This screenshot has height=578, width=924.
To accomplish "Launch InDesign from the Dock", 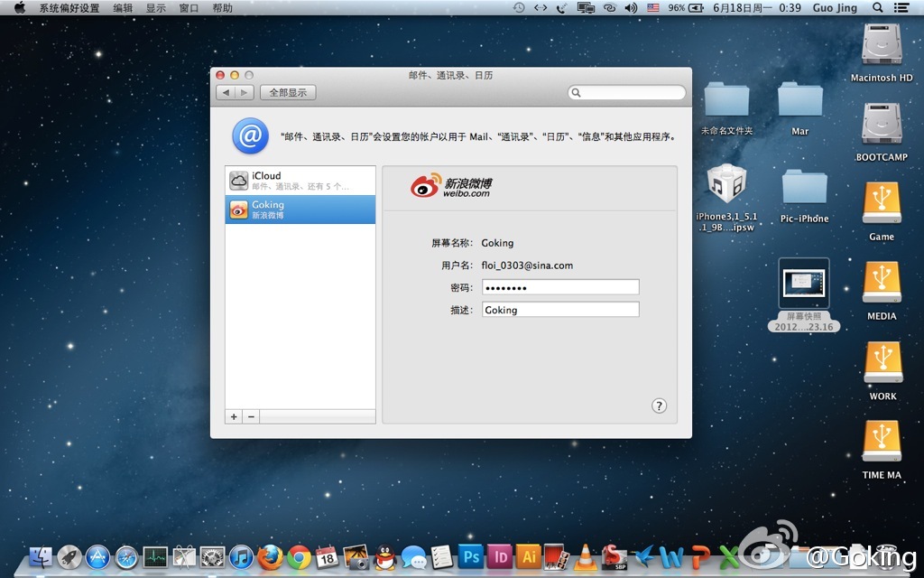I will [x=500, y=556].
